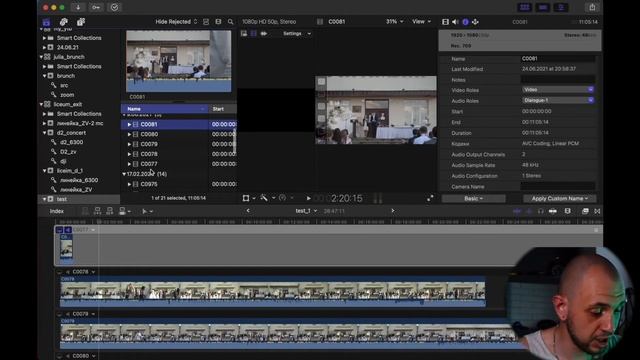This screenshot has width=640, height=360.
Task: Collapse the 17.02 date group (14)
Action: coord(124,174)
